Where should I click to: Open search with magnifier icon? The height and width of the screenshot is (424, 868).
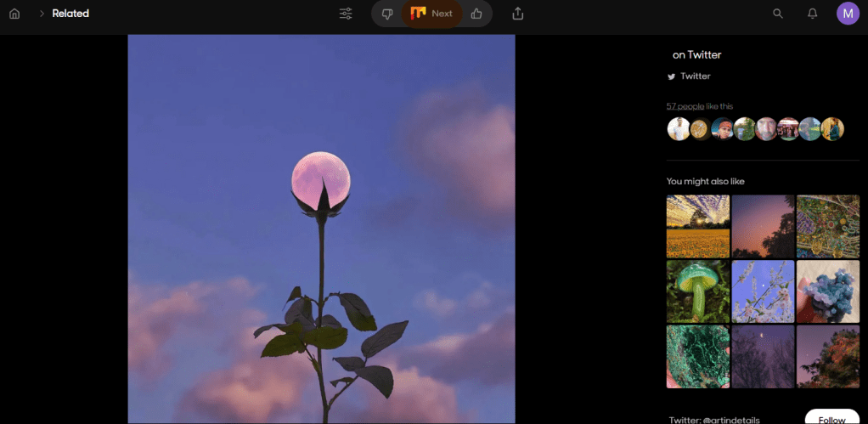777,14
